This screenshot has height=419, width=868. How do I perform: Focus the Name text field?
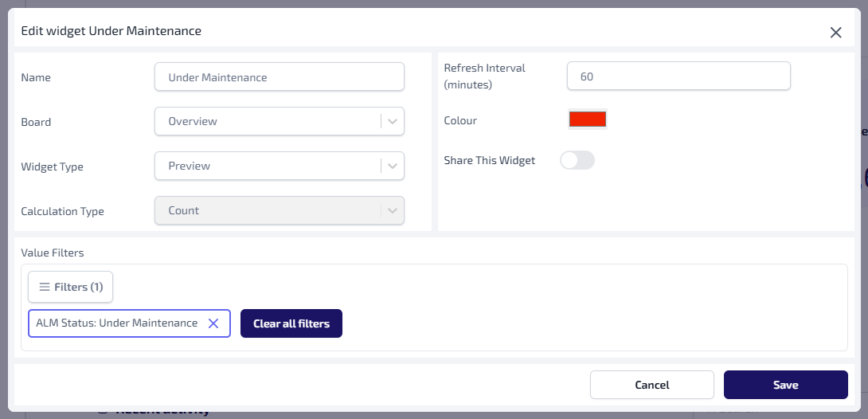pos(279,77)
